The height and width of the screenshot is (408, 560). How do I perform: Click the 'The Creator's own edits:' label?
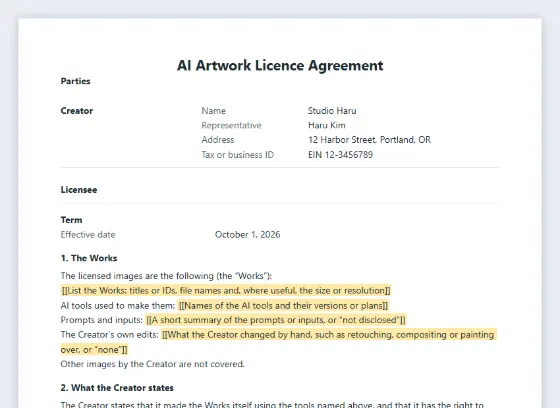(110, 335)
